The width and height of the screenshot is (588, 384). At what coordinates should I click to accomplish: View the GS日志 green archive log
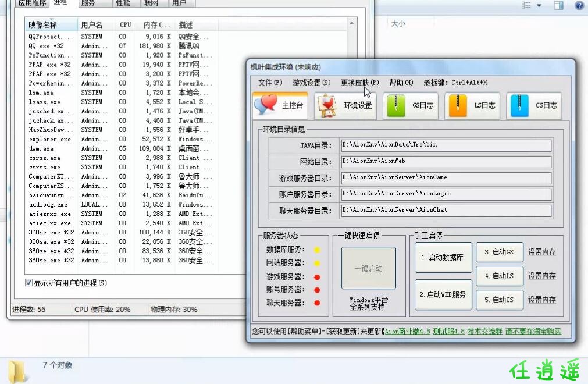pos(410,105)
